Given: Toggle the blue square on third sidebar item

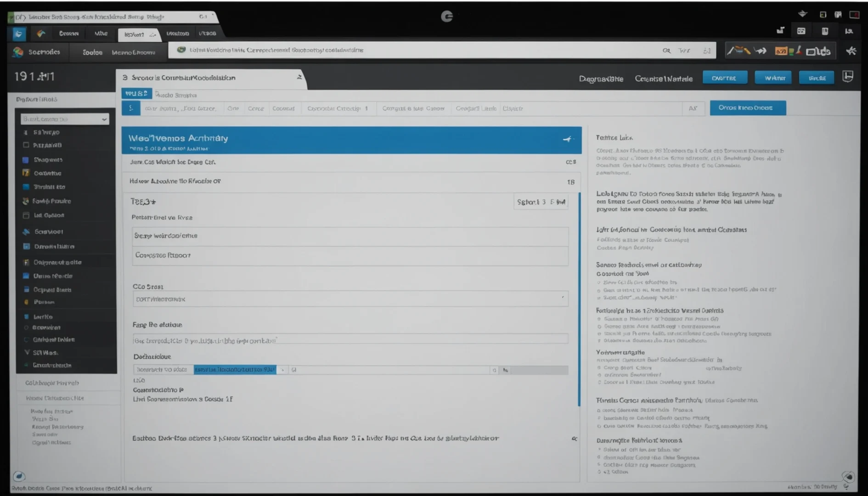Looking at the screenshot, I should point(26,160).
